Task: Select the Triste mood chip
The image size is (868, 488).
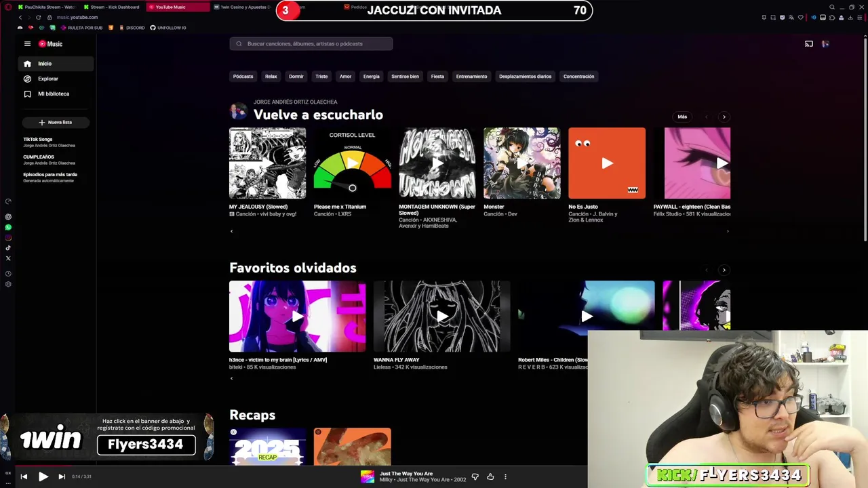Action: (321, 77)
